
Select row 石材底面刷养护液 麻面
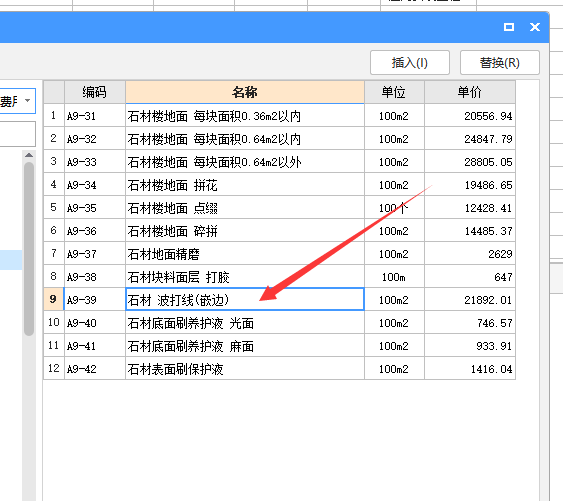(x=245, y=345)
